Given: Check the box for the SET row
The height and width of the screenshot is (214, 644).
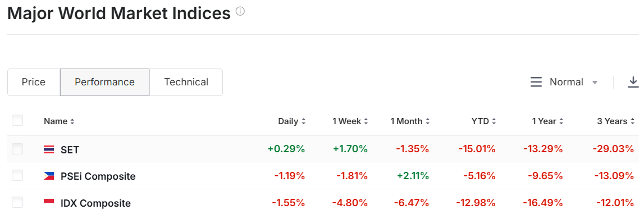Looking at the screenshot, I should coord(17,149).
